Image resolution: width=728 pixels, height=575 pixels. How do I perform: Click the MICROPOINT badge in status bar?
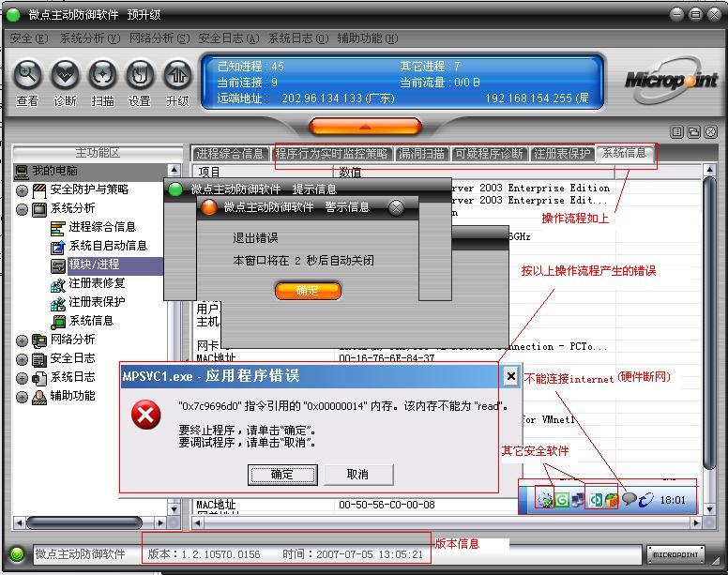pyautogui.click(x=675, y=554)
